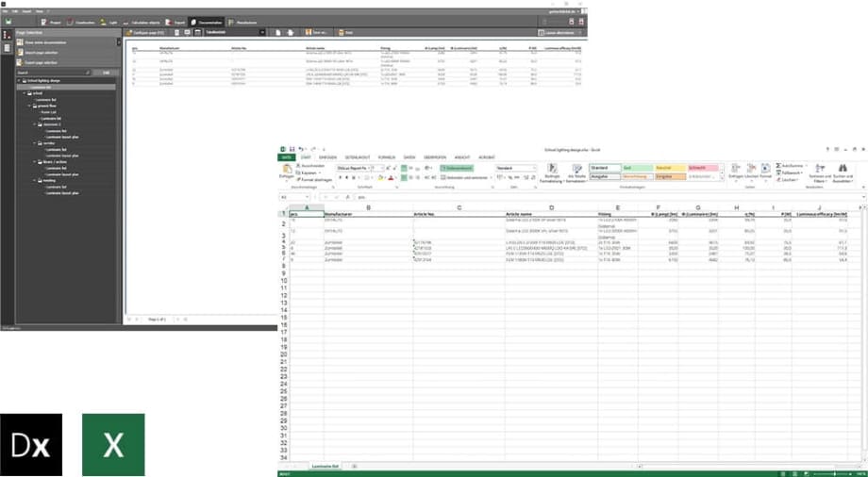The width and height of the screenshot is (868, 477).
Task: Collapse the ground floor folder
Action: 31,107
